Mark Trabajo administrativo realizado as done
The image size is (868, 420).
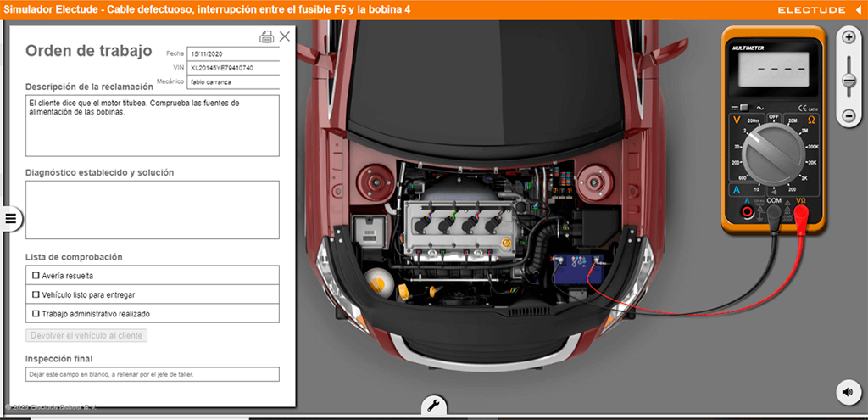[x=36, y=314]
